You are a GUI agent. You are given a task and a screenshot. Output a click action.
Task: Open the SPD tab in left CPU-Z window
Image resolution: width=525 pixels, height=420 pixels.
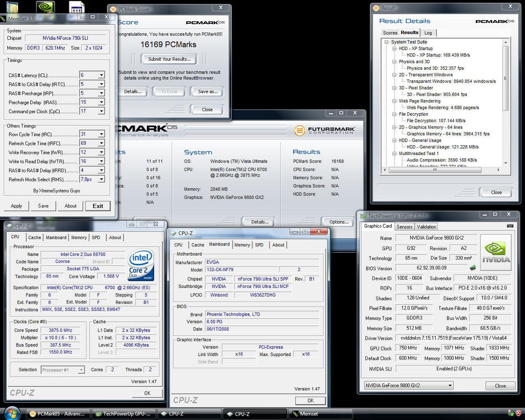pyautogui.click(x=96, y=237)
